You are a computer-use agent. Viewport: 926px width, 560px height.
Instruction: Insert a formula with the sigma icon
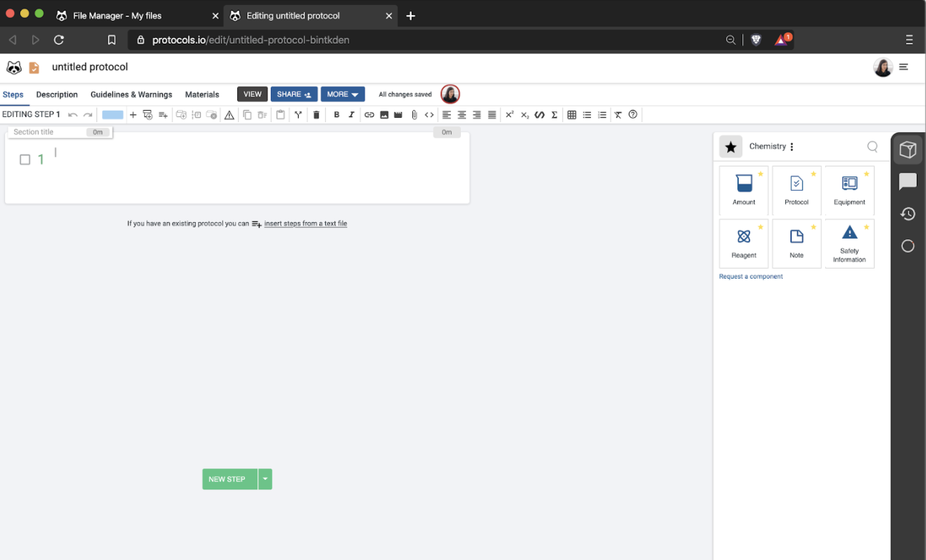click(554, 114)
